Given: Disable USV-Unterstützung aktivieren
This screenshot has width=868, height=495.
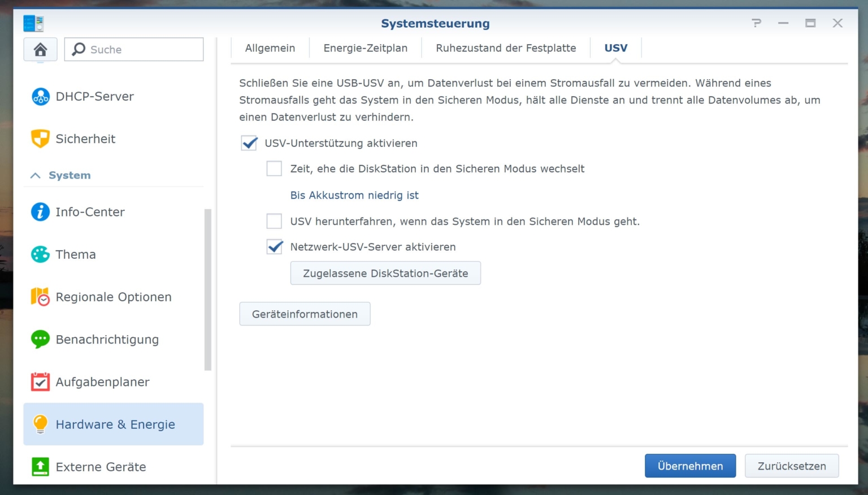Looking at the screenshot, I should tap(249, 143).
